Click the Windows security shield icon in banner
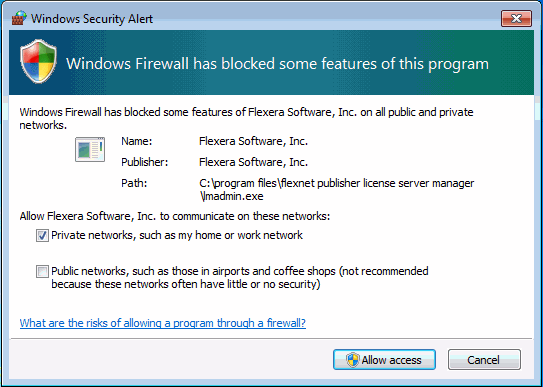This screenshot has width=543, height=387. click(x=38, y=61)
